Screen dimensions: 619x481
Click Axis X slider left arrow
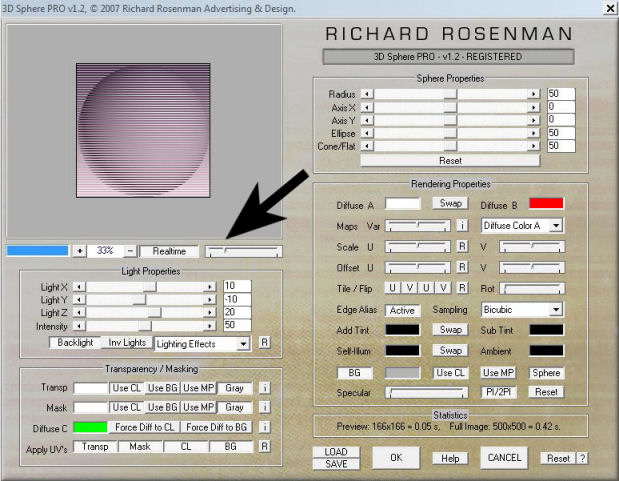point(367,107)
